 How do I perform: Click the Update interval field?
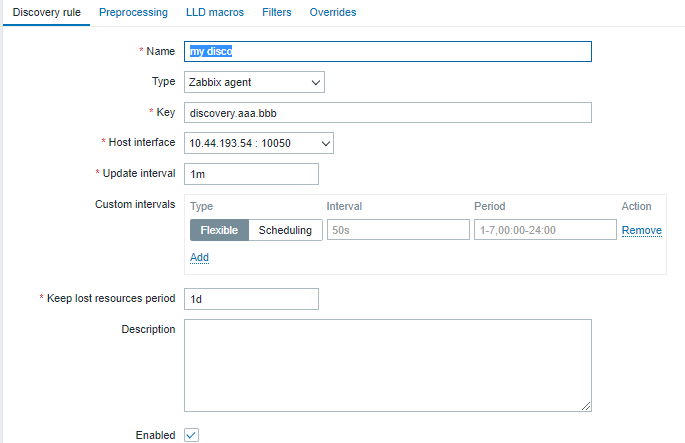point(251,174)
